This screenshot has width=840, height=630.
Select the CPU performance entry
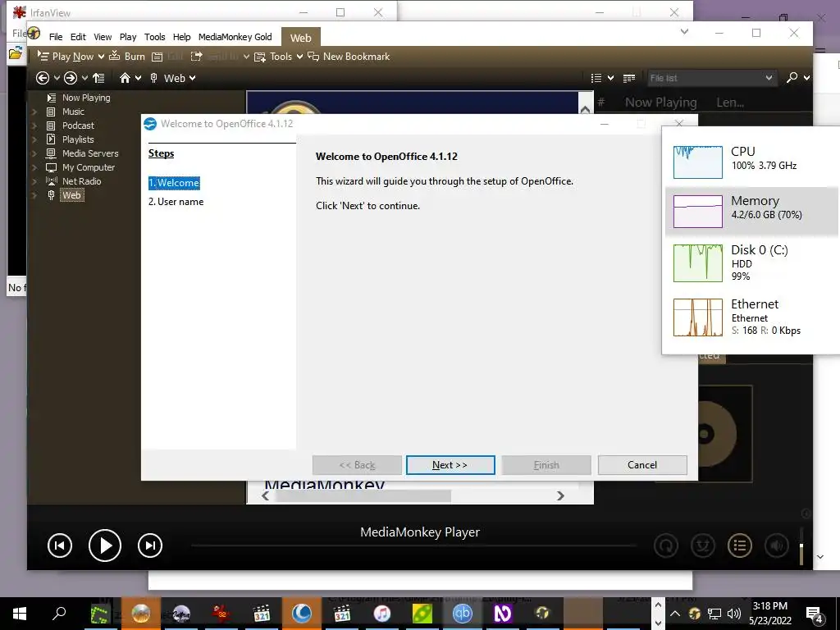[752, 162]
